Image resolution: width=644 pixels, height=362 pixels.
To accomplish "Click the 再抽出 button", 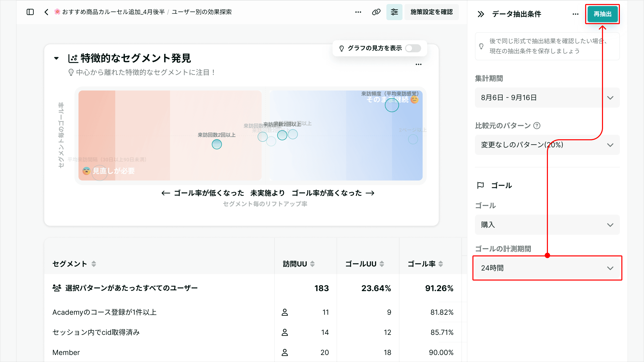I will (x=602, y=14).
